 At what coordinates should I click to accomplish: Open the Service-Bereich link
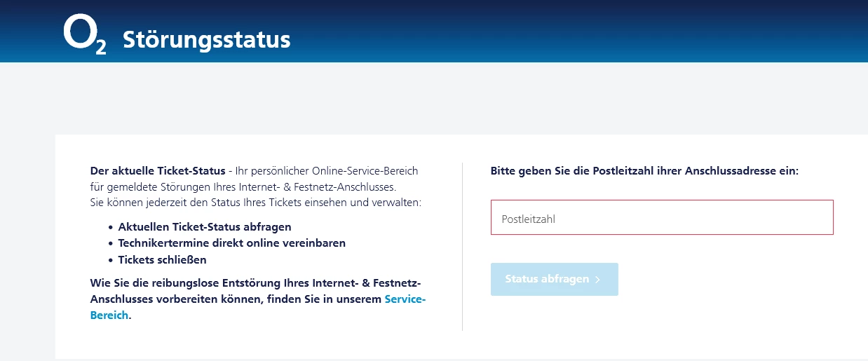point(405,299)
